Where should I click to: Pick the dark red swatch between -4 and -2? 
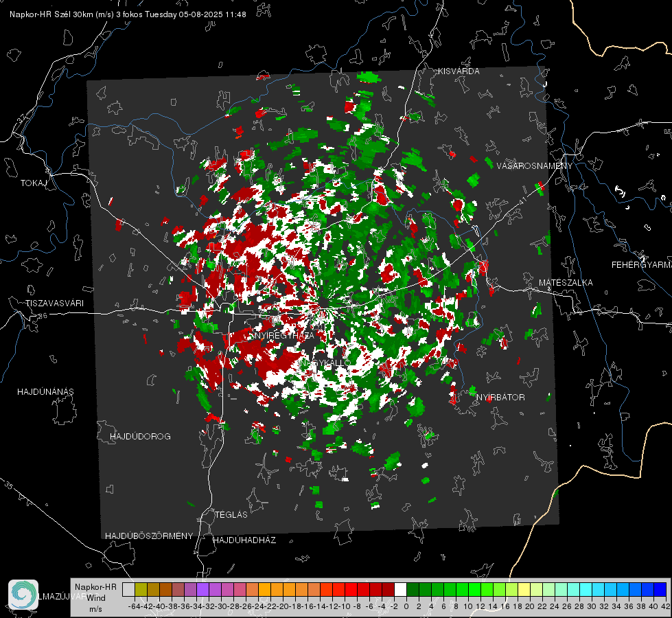click(389, 589)
